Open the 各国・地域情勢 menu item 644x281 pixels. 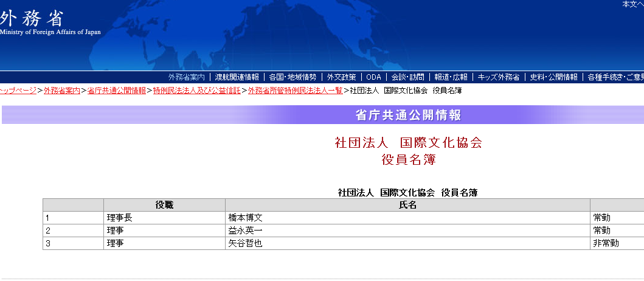tap(293, 77)
